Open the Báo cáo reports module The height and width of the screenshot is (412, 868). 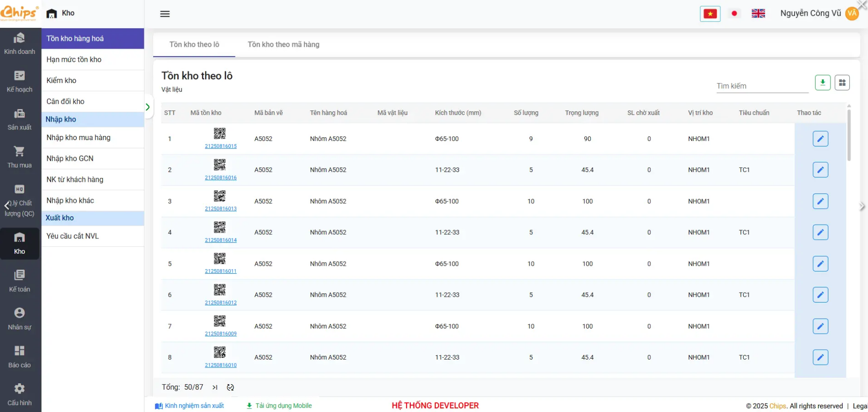[19, 357]
